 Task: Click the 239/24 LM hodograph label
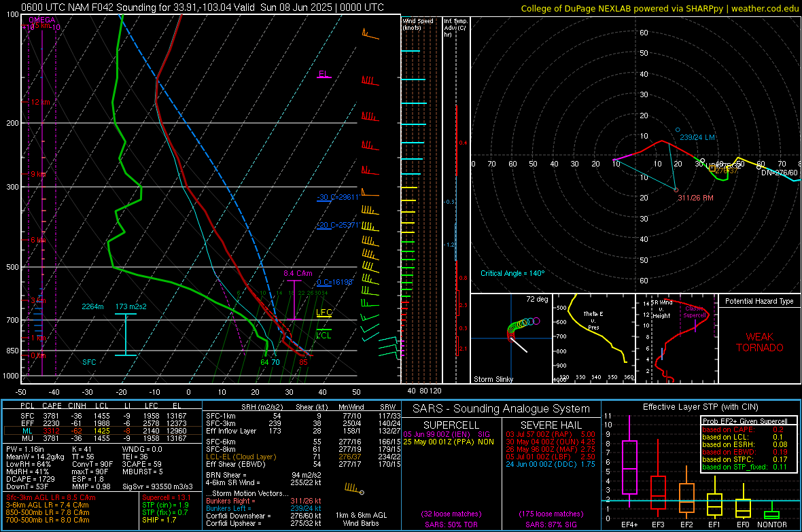click(x=697, y=137)
